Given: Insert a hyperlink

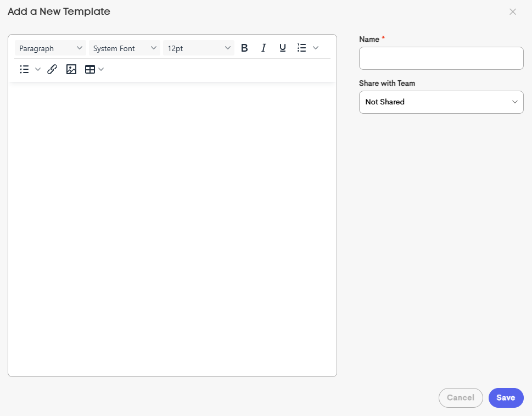Looking at the screenshot, I should [52, 69].
